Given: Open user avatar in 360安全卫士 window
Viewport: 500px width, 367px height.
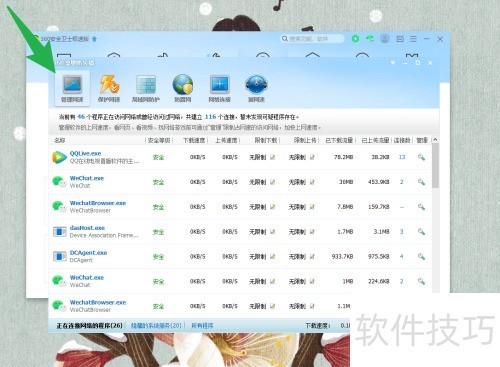Looking at the screenshot, I should tap(385, 39).
